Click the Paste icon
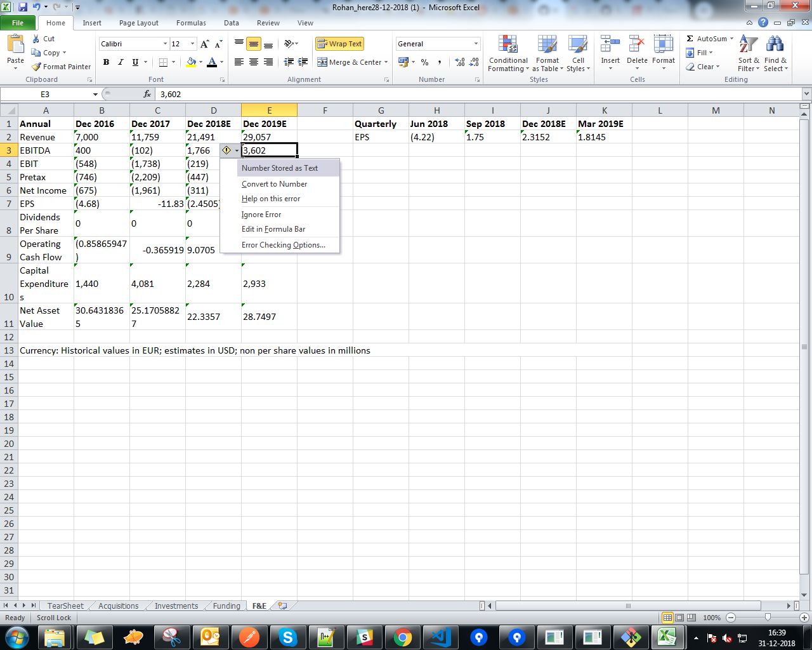Image resolution: width=812 pixels, height=650 pixels. (x=15, y=44)
